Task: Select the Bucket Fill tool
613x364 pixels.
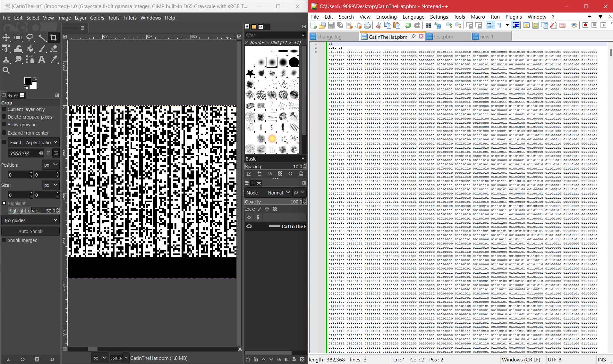Action: pyautogui.click(x=30, y=49)
